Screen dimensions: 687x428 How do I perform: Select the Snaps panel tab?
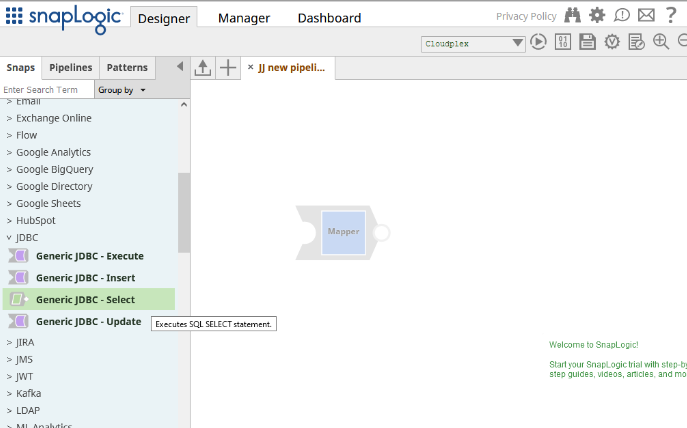[21, 67]
